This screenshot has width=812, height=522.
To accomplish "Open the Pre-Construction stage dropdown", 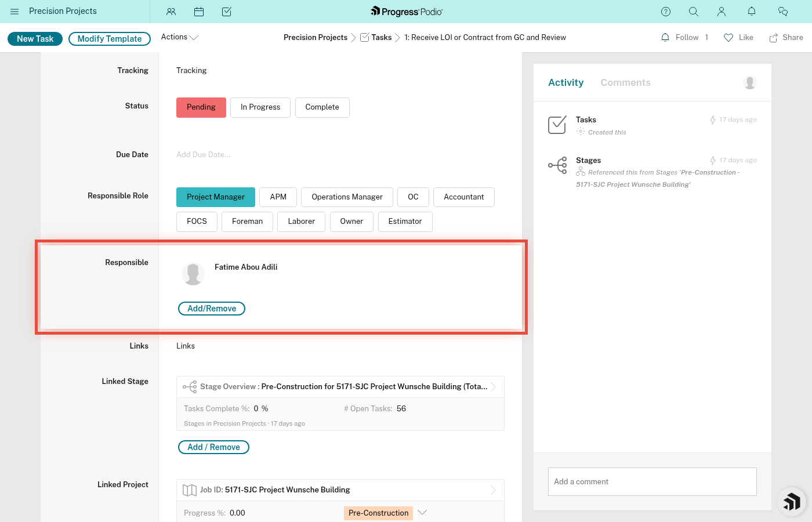I will pyautogui.click(x=422, y=513).
